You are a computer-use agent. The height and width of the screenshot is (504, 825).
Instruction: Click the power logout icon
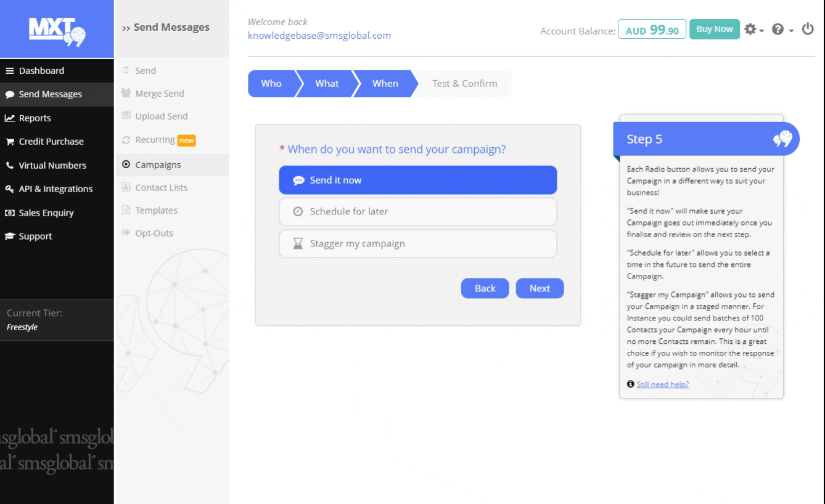[807, 29]
